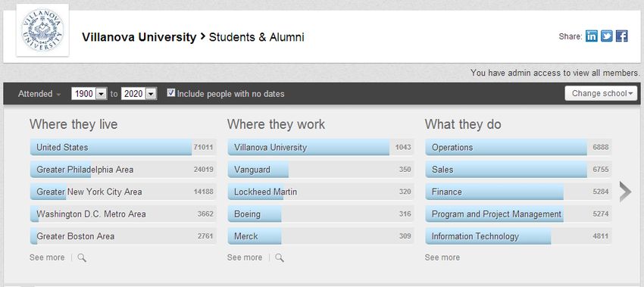644x287 pixels.
Task: Open search icon under Where they live
Action: (82, 258)
